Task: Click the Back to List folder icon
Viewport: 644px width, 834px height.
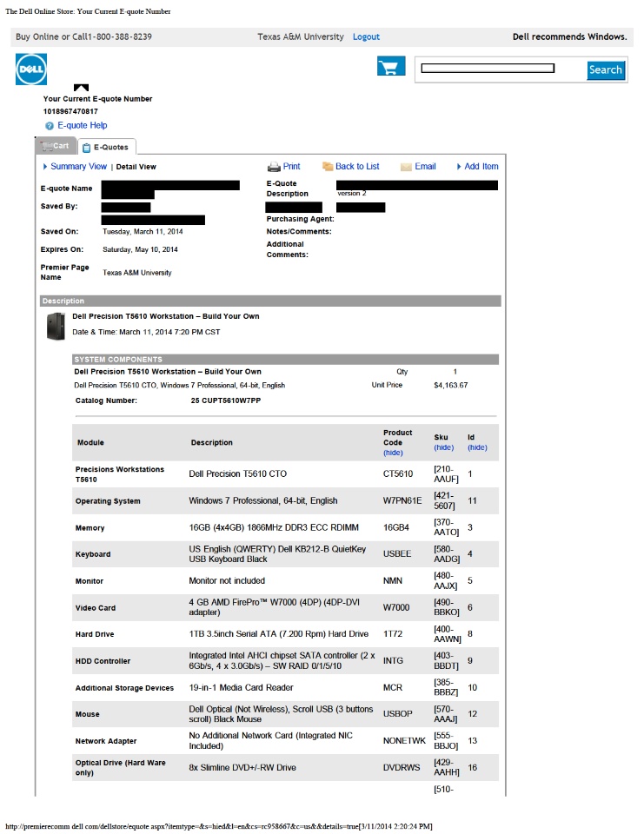Action: point(328,167)
